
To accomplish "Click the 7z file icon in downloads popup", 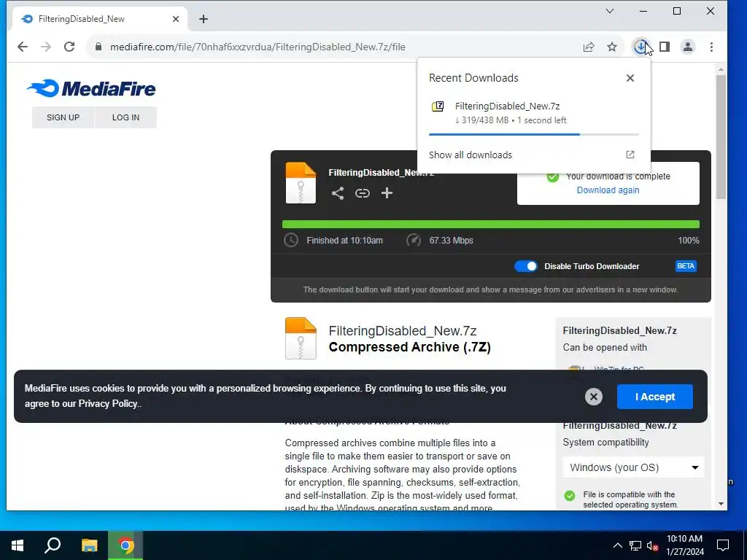I will coord(438,106).
